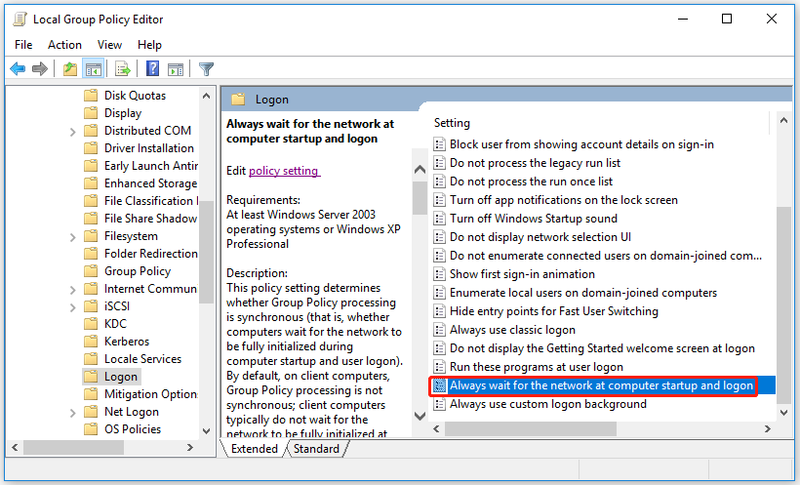Click the Export List toolbar icon

pyautogui.click(x=123, y=68)
